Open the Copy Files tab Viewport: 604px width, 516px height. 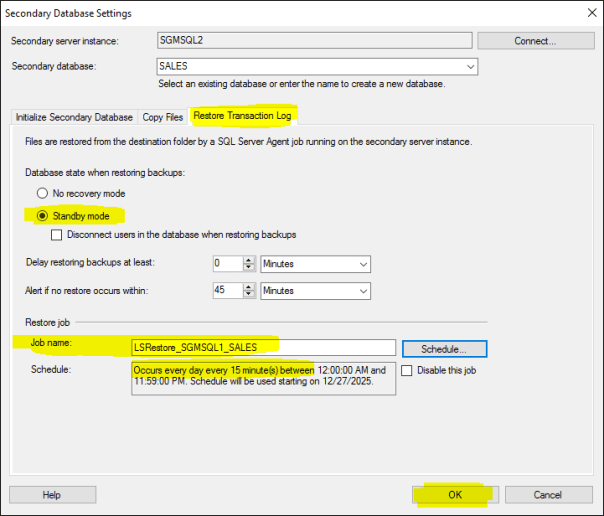163,117
